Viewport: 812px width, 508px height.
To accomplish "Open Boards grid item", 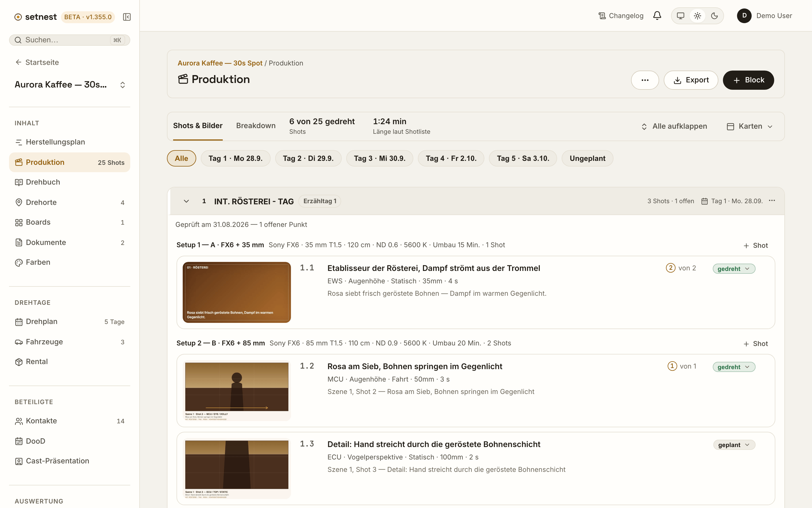I will pyautogui.click(x=69, y=222).
